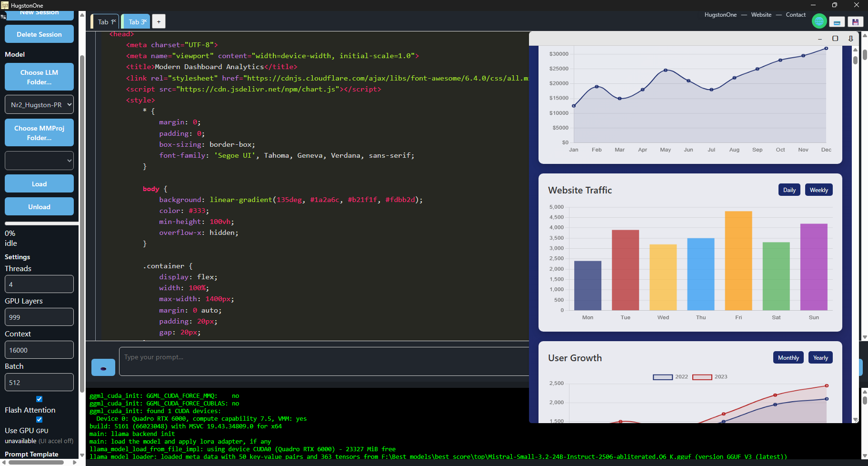
Task: Open the Nr2_Hugston-PR model dropdown
Action: pos(39,104)
